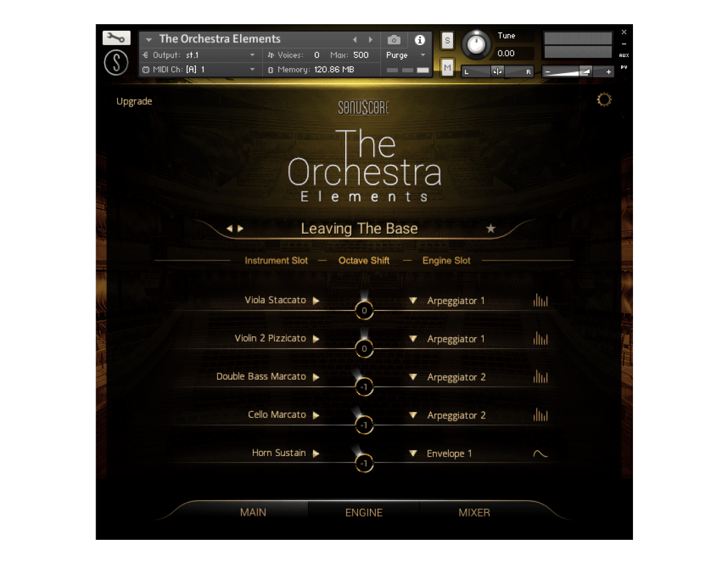Click the L-R pan slider
The width and height of the screenshot is (728, 564).
pyautogui.click(x=497, y=71)
